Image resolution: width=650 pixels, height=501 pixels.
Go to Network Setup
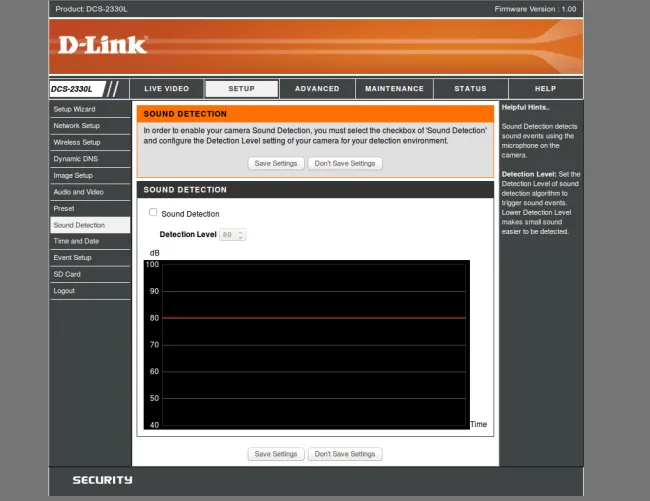[x=90, y=126]
